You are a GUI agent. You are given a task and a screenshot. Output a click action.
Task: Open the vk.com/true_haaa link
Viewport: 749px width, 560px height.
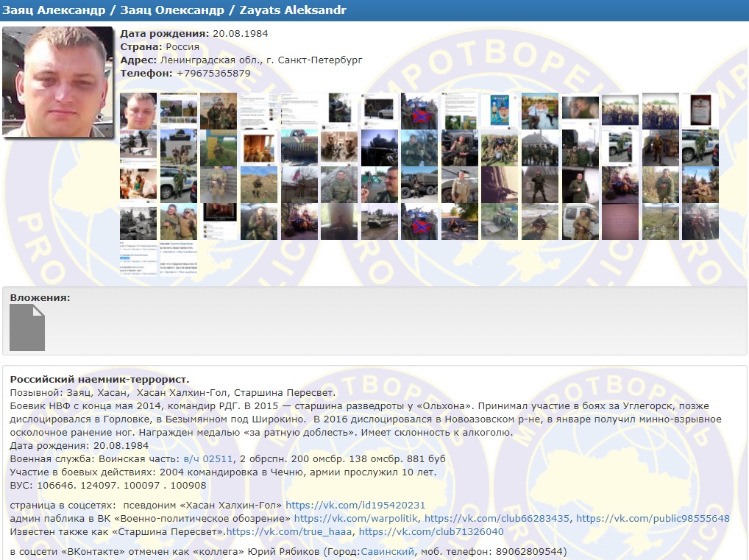click(289, 531)
